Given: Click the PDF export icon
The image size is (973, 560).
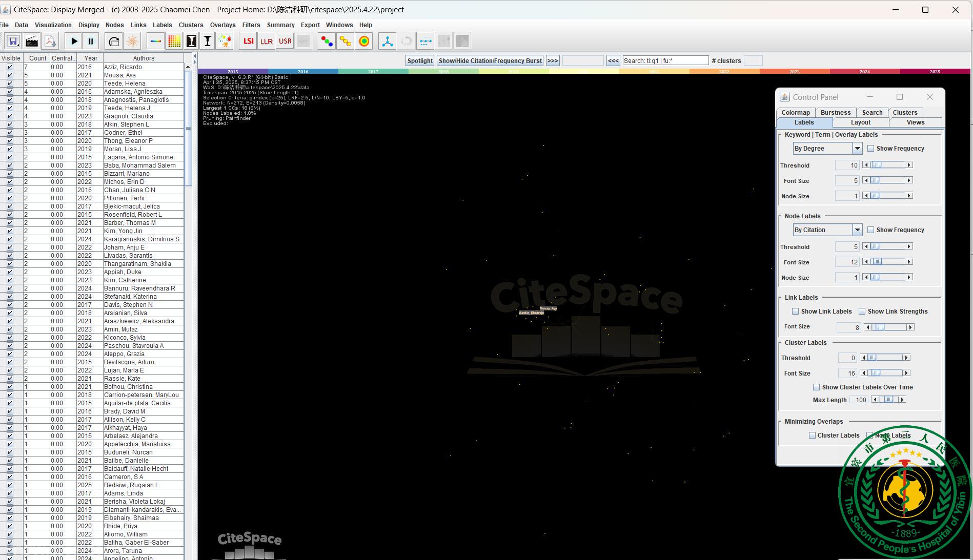Looking at the screenshot, I should coord(50,41).
